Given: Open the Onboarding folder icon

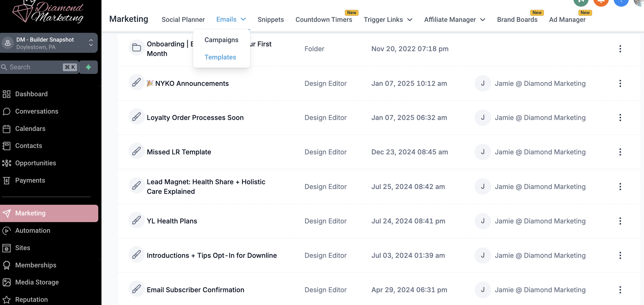Looking at the screenshot, I should click(137, 48).
